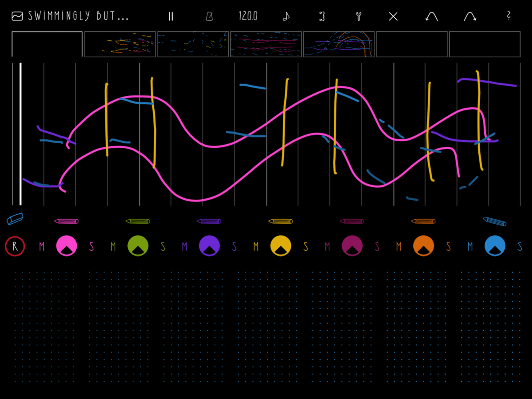
Task: Switch to the second pattern thumbnail
Action: tap(120, 44)
